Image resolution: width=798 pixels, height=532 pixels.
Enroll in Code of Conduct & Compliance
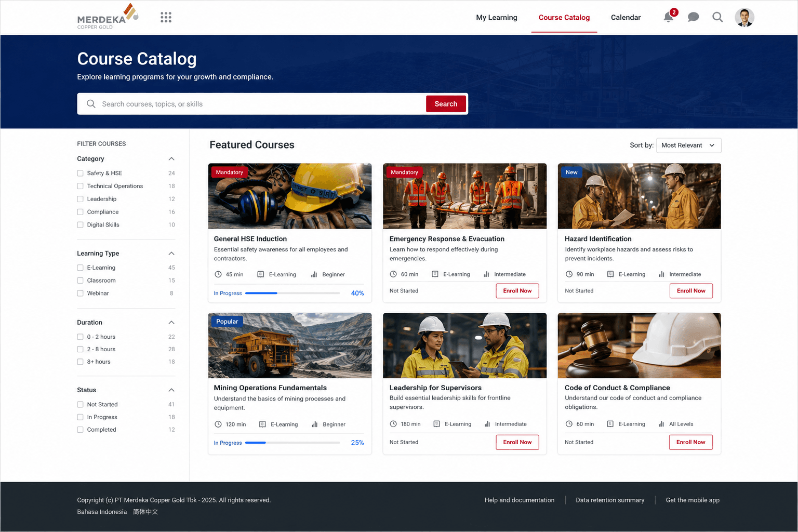pyautogui.click(x=691, y=442)
